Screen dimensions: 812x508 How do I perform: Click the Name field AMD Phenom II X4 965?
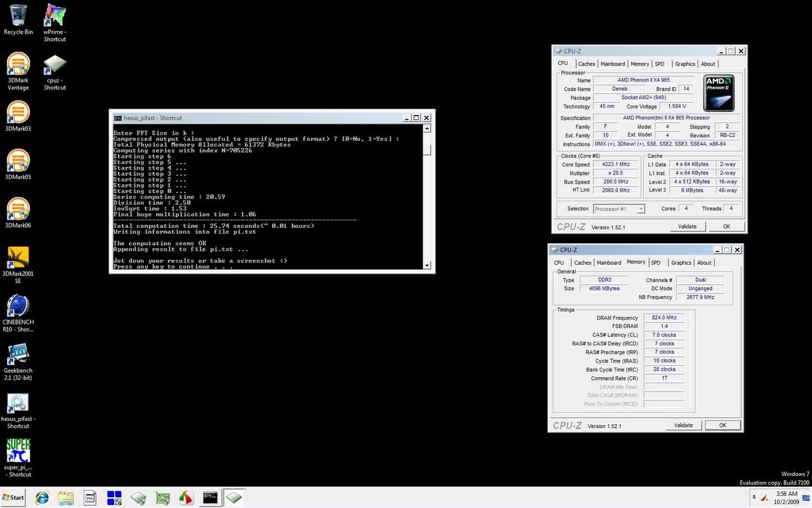click(x=643, y=81)
